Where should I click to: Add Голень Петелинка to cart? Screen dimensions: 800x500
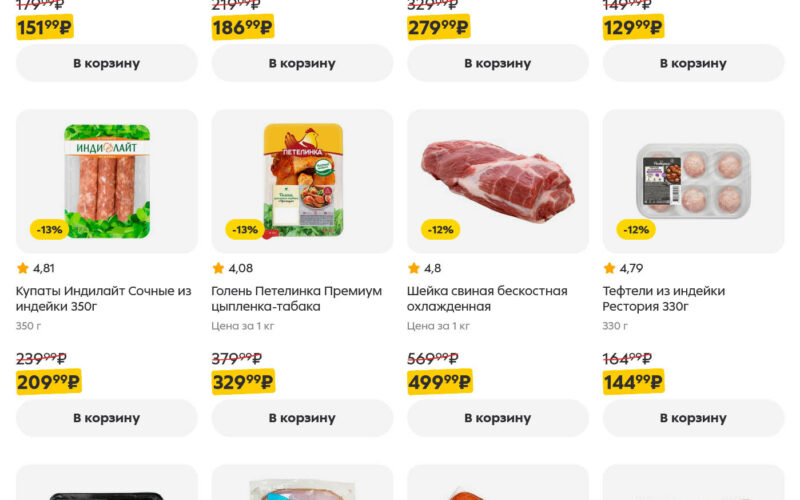click(x=302, y=418)
